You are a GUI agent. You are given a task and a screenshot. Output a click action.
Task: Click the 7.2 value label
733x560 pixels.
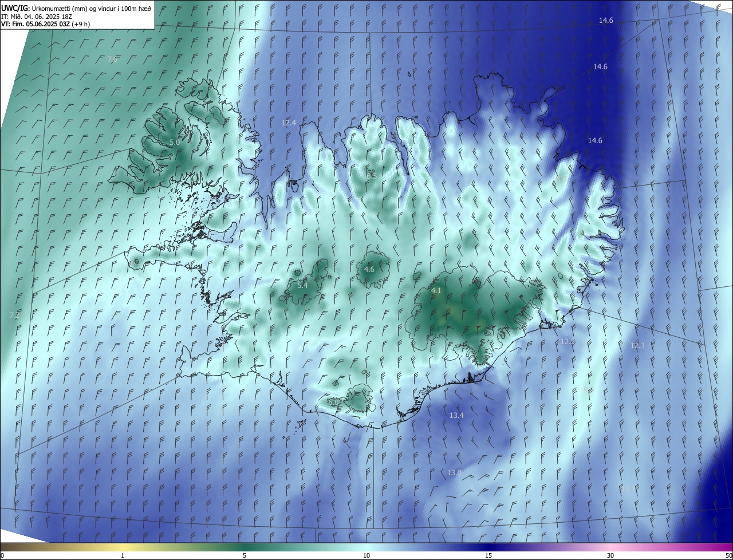pos(15,316)
